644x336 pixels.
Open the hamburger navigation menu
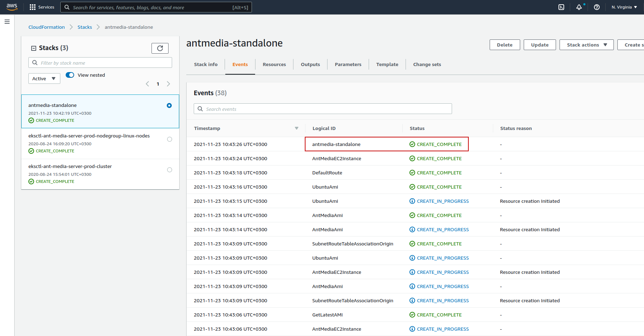pos(7,22)
